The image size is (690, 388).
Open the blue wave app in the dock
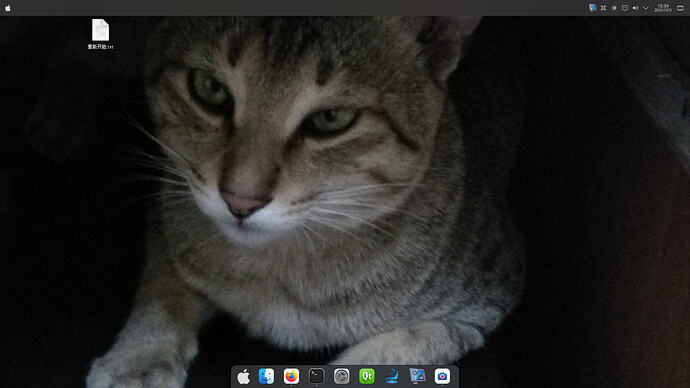click(x=392, y=376)
